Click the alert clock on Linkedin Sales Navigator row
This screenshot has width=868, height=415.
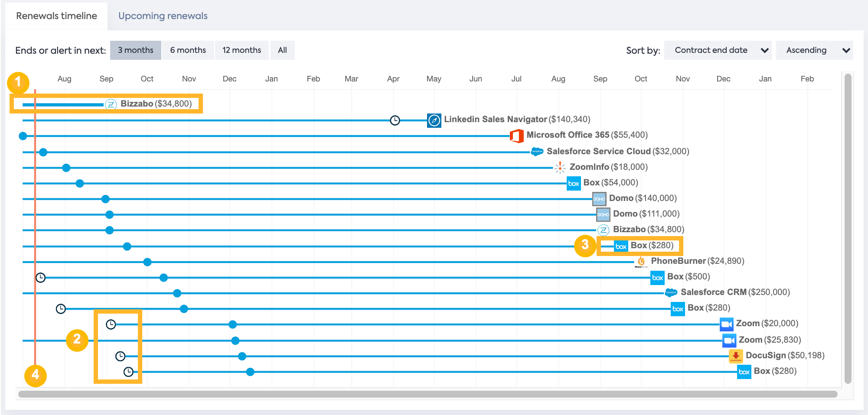(395, 120)
